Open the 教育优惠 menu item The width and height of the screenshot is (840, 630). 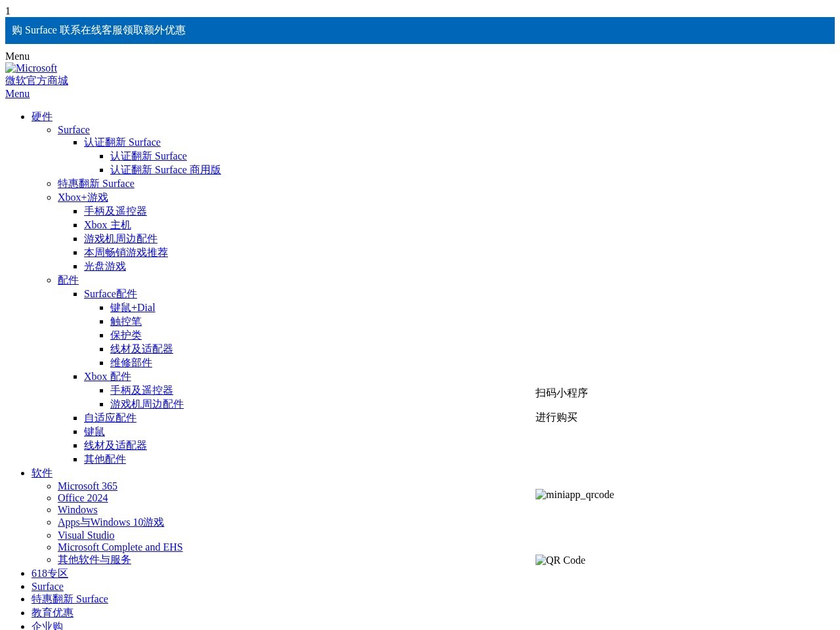click(x=52, y=613)
